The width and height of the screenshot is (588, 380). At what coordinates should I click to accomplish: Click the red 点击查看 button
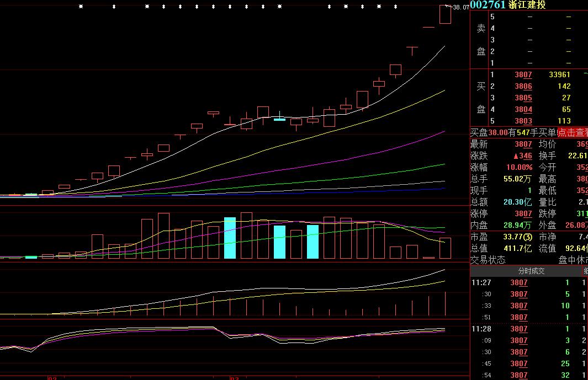(x=572, y=132)
